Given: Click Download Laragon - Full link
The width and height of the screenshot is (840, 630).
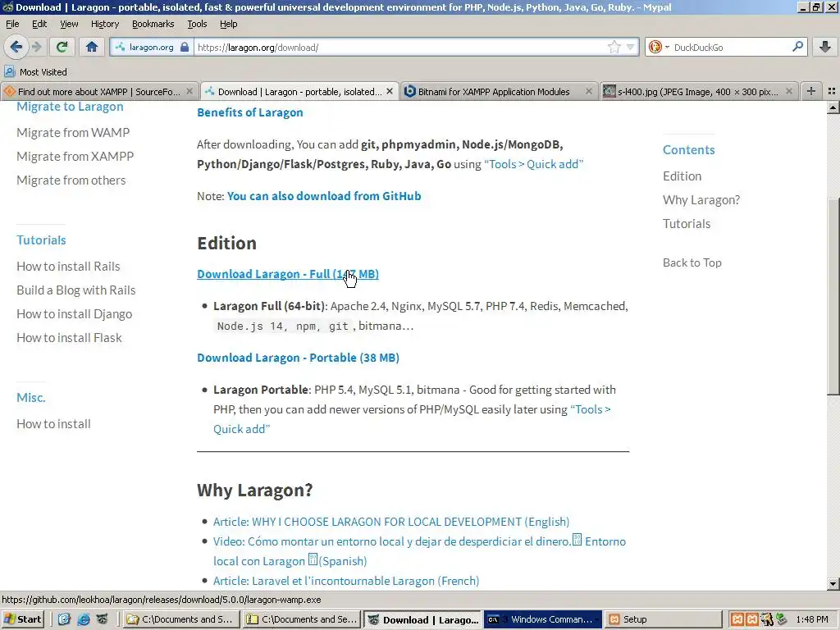Looking at the screenshot, I should [x=288, y=274].
